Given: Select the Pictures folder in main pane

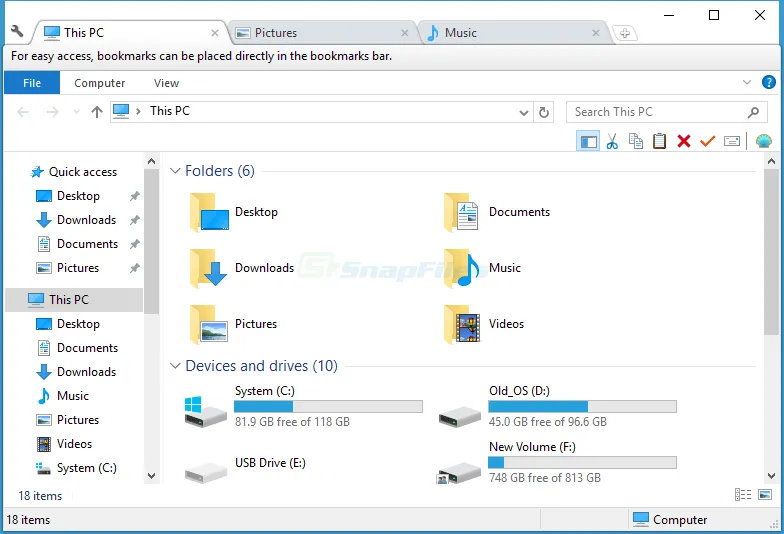Looking at the screenshot, I should 233,324.
